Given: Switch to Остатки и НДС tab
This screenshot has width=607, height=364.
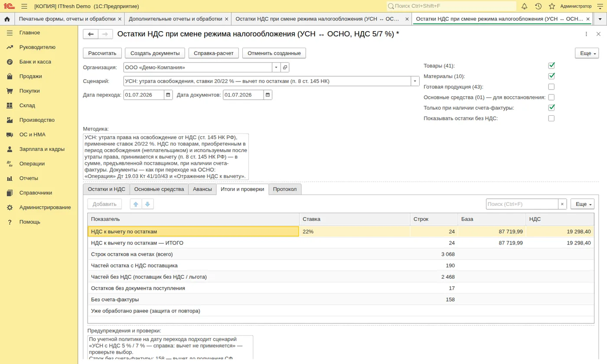Looking at the screenshot, I should [106, 189].
